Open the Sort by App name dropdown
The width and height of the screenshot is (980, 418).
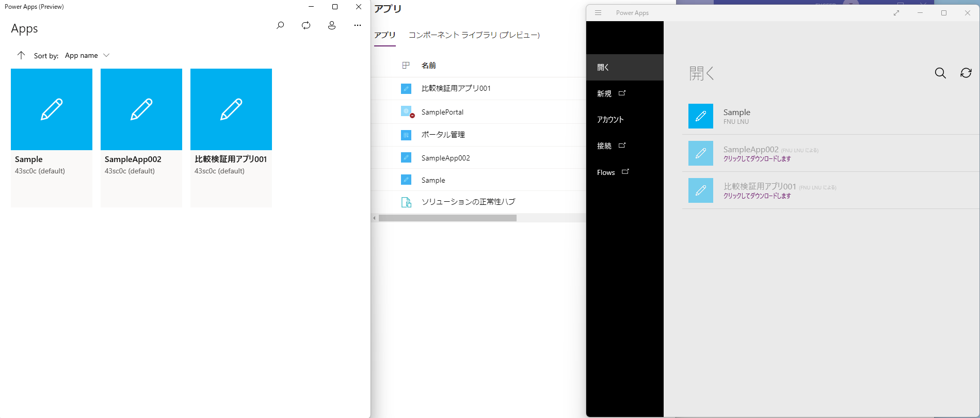coord(87,55)
